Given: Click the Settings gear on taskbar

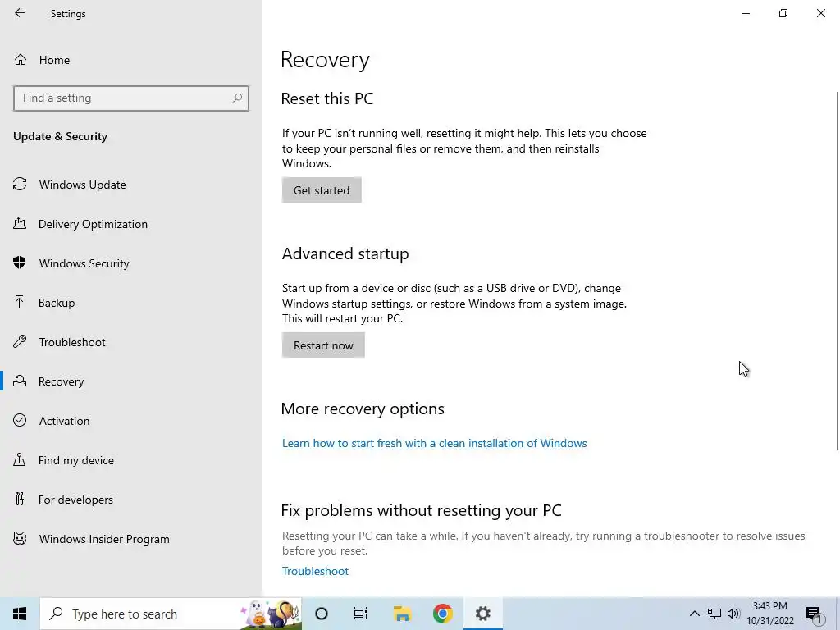Looking at the screenshot, I should click(482, 614).
